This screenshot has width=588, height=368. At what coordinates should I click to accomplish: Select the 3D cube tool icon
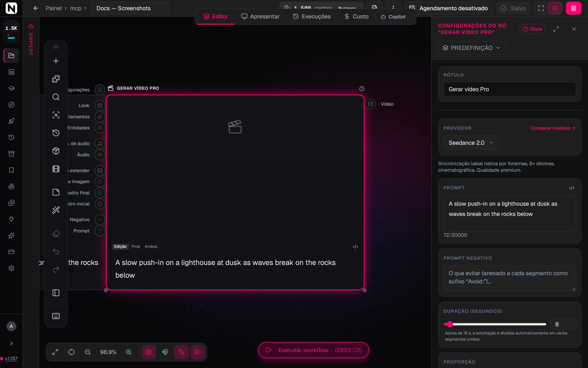coord(56,151)
